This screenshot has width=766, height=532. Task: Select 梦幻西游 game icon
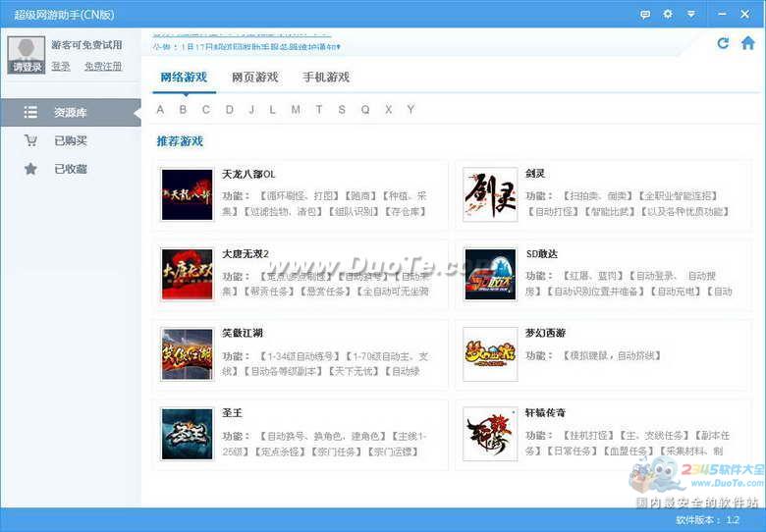pyautogui.click(x=490, y=353)
